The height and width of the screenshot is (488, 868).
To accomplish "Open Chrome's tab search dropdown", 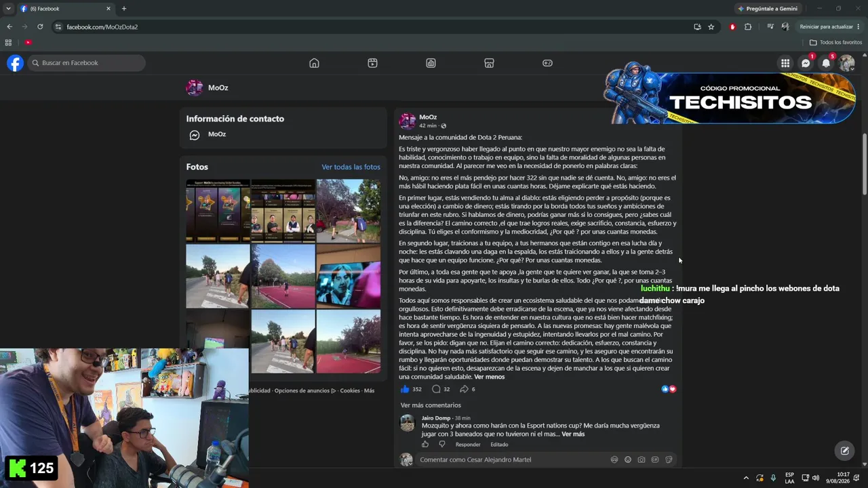I will 8,9.
